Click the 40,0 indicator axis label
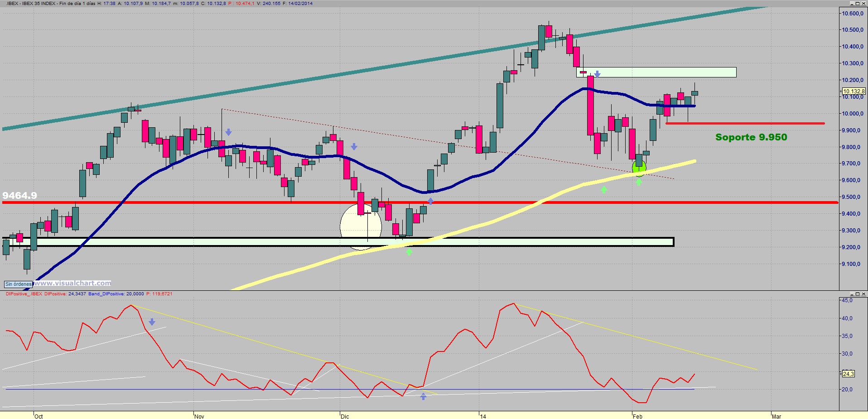868x419 pixels. tap(847, 318)
